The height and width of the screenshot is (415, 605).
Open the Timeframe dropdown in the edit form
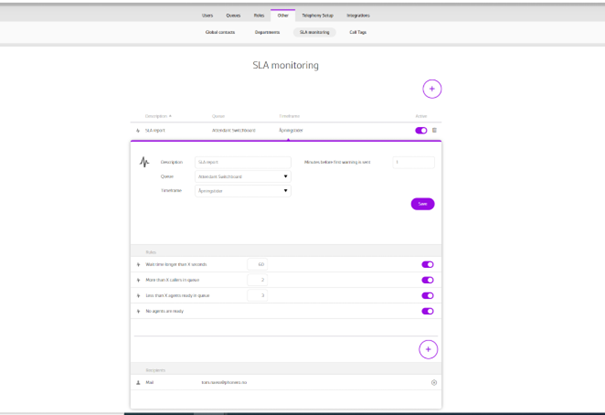click(x=243, y=191)
